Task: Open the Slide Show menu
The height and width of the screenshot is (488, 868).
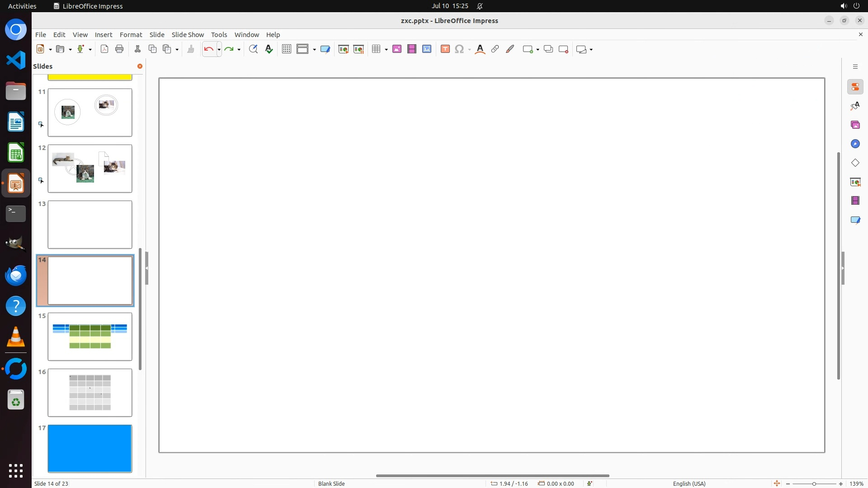Action: [x=188, y=34]
